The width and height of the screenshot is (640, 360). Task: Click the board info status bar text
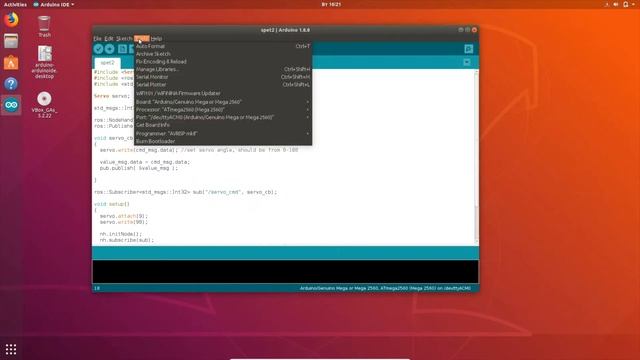(385, 288)
